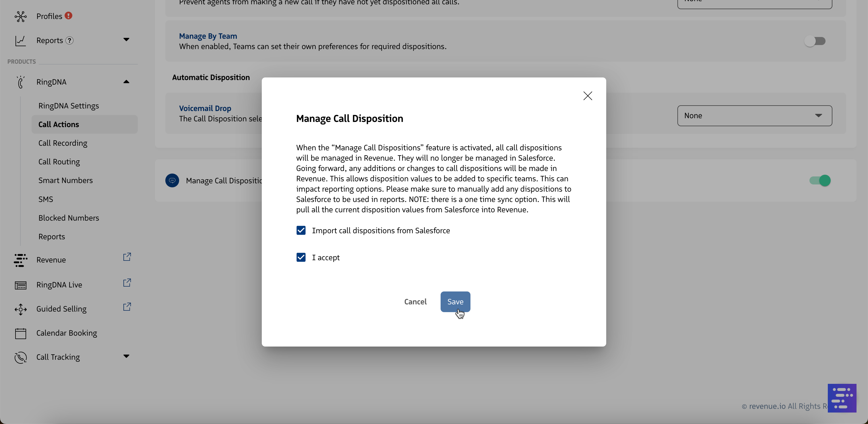The image size is (868, 424).
Task: Open Voicemail Drop None dropdown
Action: [x=754, y=116]
